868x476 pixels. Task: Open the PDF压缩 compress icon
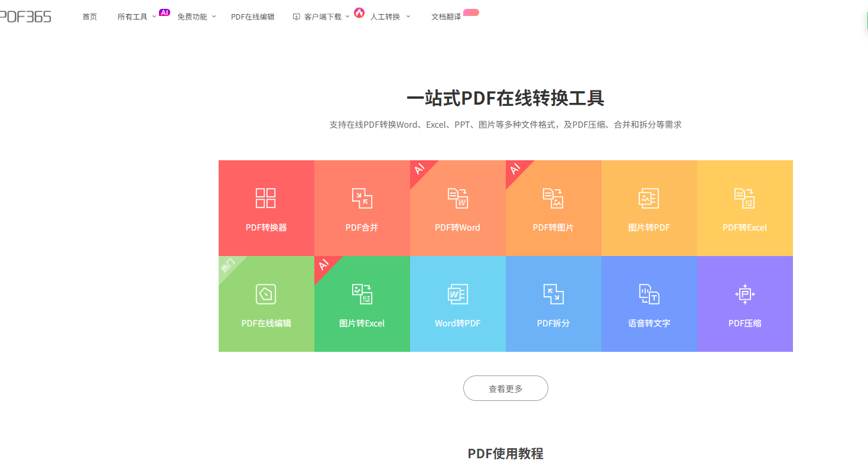pos(745,294)
